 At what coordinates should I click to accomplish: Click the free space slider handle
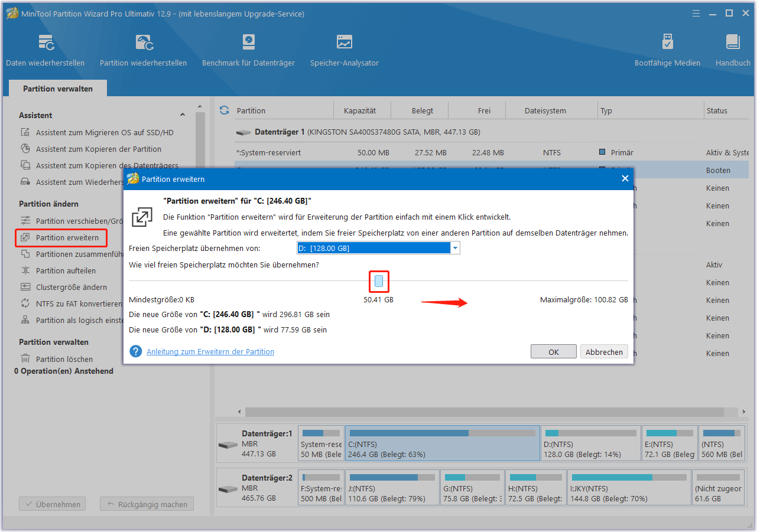[379, 281]
